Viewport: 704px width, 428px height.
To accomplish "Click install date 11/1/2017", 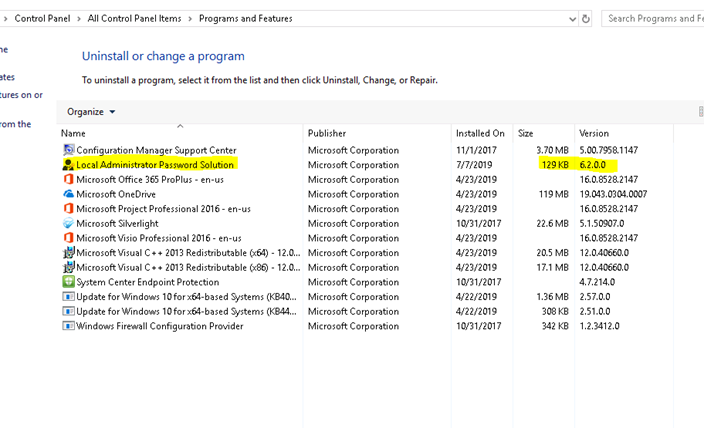I will [476, 150].
